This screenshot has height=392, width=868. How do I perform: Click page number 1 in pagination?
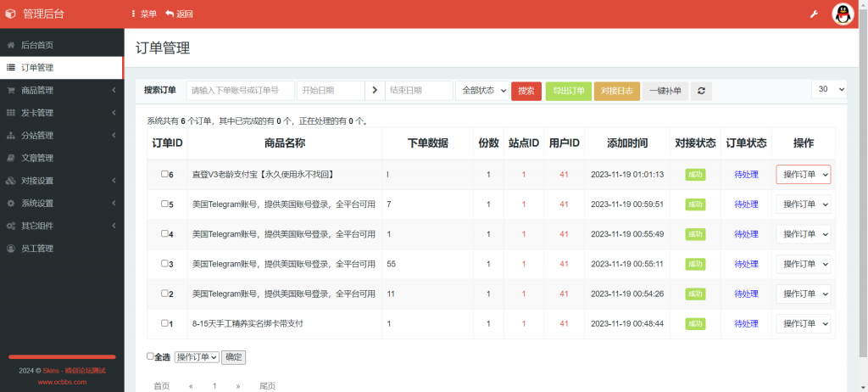pyautogui.click(x=214, y=386)
